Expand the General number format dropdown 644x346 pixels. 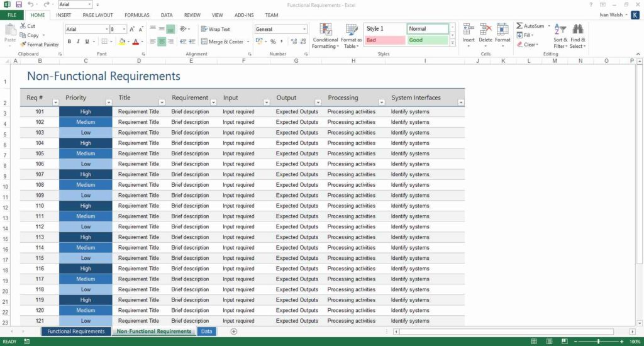click(x=305, y=29)
